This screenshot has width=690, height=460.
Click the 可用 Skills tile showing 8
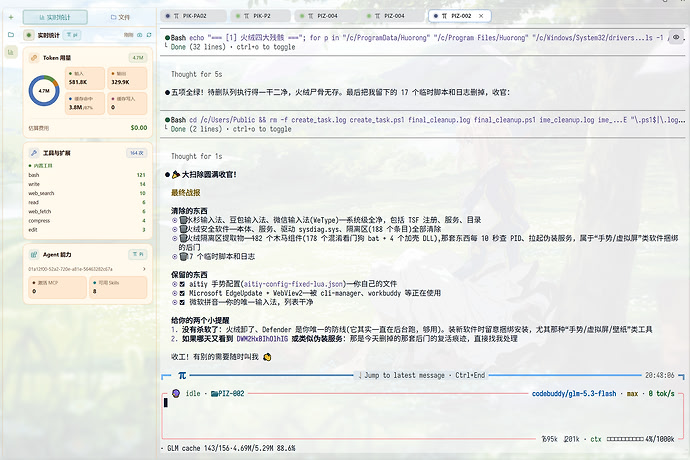118,287
